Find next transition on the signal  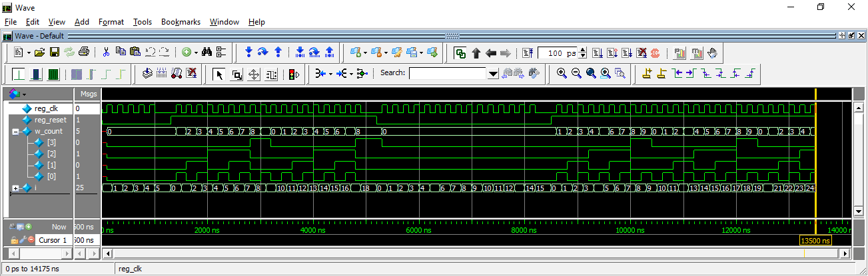coord(691,74)
